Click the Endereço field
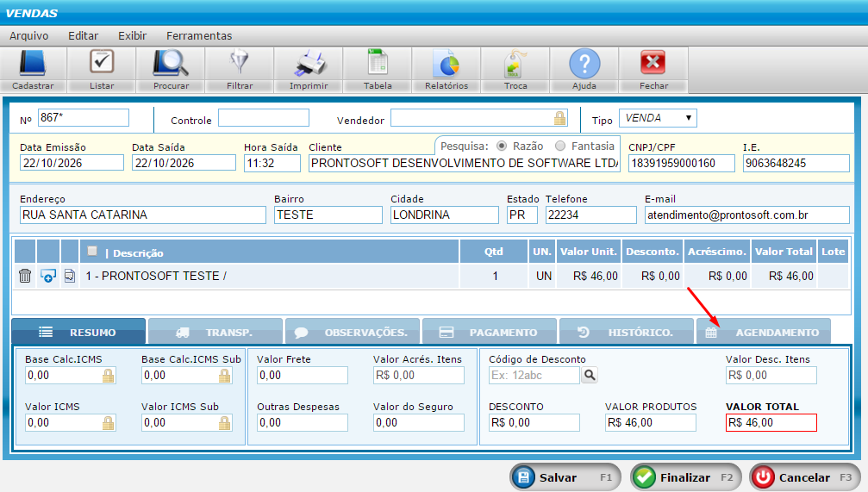 (143, 215)
